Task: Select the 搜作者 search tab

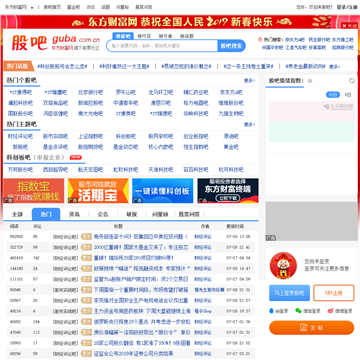Action: [x=165, y=36]
